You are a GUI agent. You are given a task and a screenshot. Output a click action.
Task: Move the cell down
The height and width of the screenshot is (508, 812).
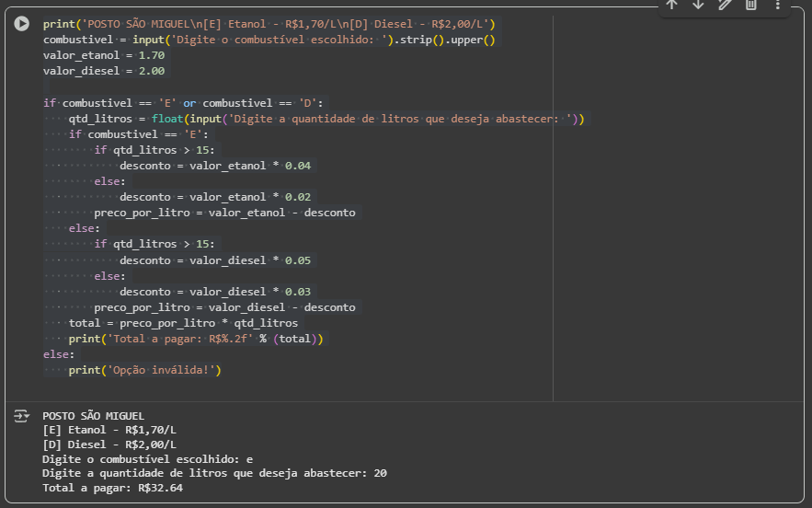tap(698, 5)
